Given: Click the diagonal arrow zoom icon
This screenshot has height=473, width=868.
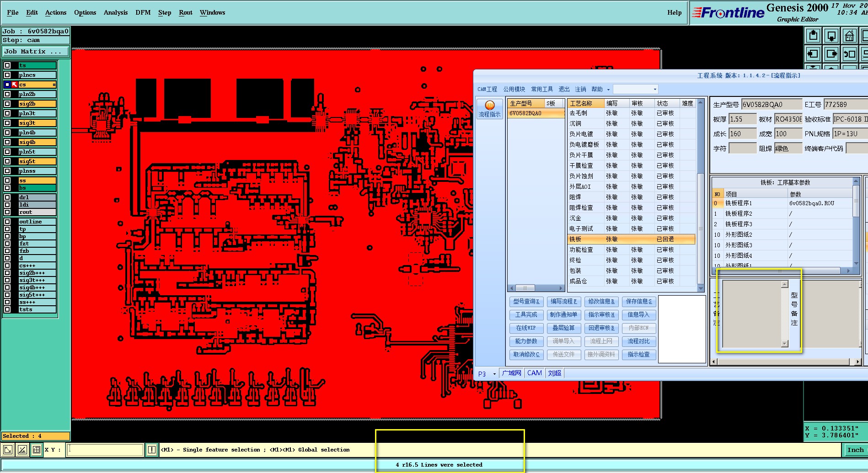Looking at the screenshot, I should (8, 450).
